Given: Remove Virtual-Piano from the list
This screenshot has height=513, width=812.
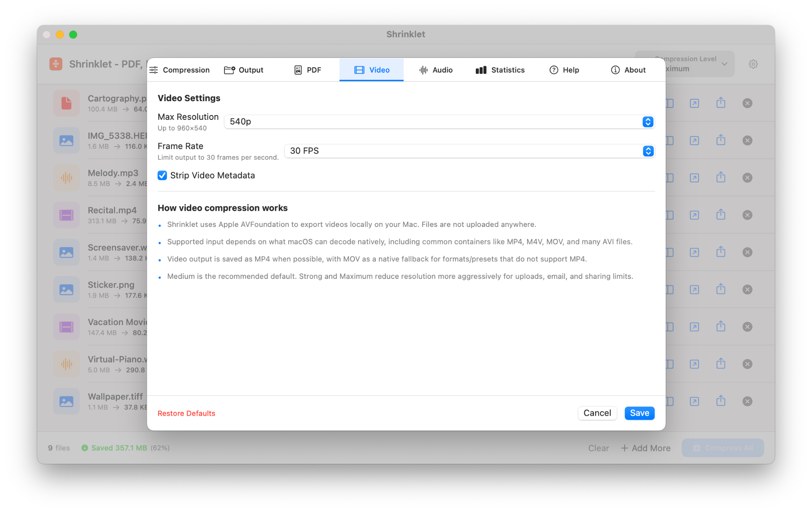Looking at the screenshot, I should (747, 365).
